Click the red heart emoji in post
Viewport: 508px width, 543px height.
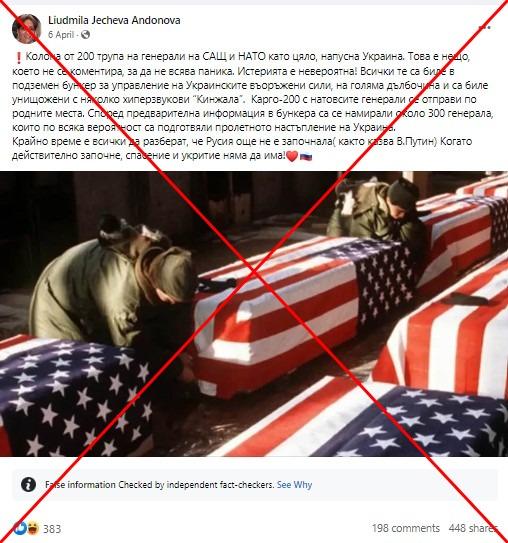click(292, 157)
